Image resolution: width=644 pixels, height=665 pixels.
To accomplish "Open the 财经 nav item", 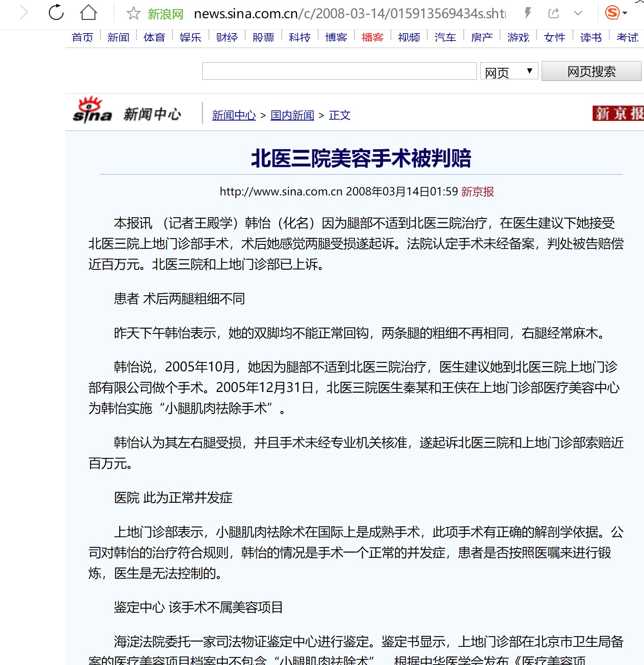I will pos(227,38).
